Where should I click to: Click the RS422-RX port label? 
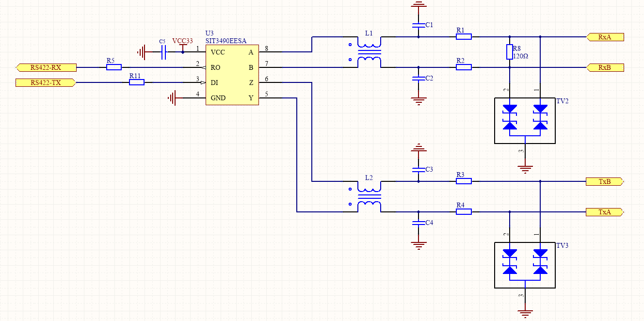coord(46,67)
